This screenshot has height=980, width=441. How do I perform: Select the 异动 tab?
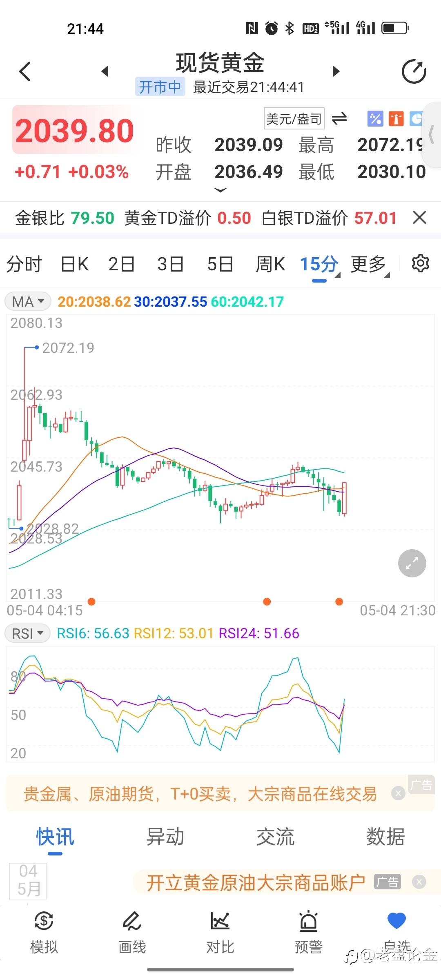tap(165, 837)
